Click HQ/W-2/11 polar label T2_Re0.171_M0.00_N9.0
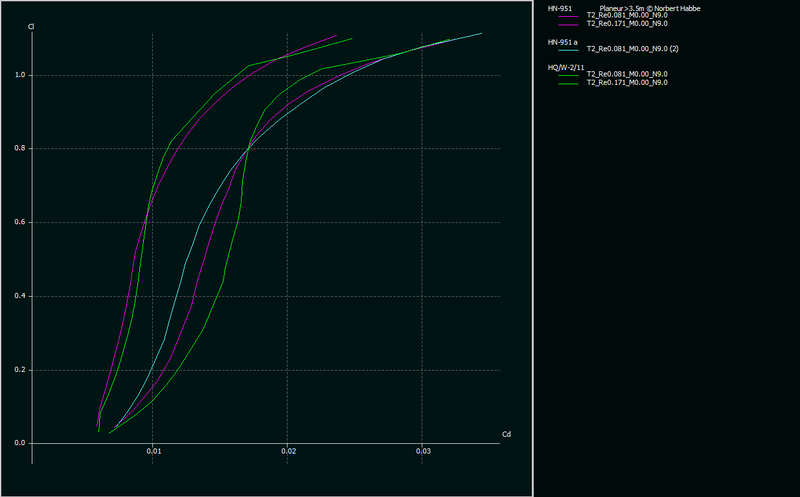800x497 pixels. coord(626,81)
